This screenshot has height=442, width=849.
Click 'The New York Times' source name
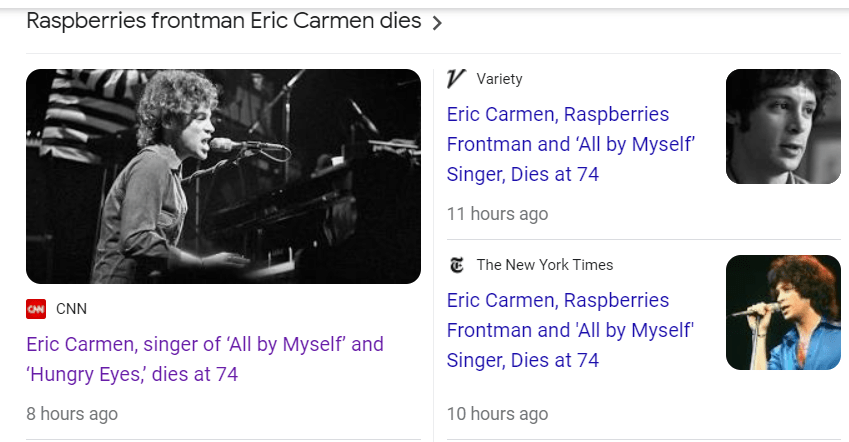[545, 265]
